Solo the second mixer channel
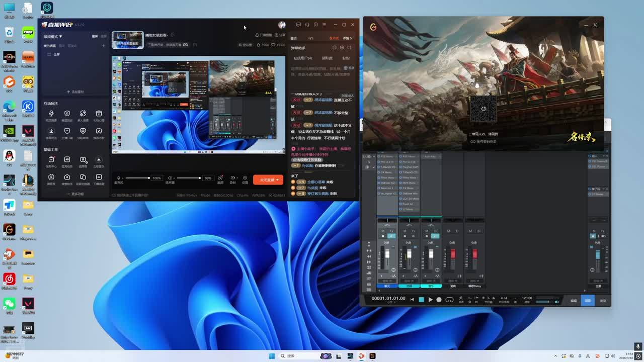This screenshot has height=362, width=644. pos(413,231)
